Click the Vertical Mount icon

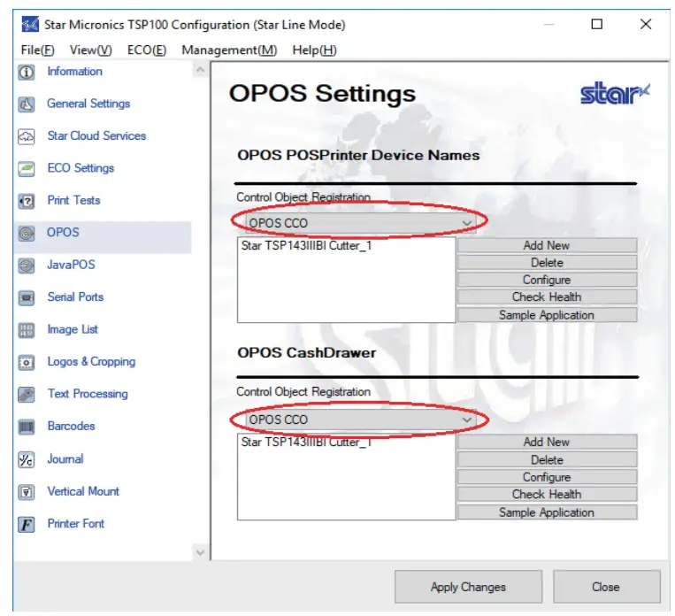pyautogui.click(x=27, y=492)
